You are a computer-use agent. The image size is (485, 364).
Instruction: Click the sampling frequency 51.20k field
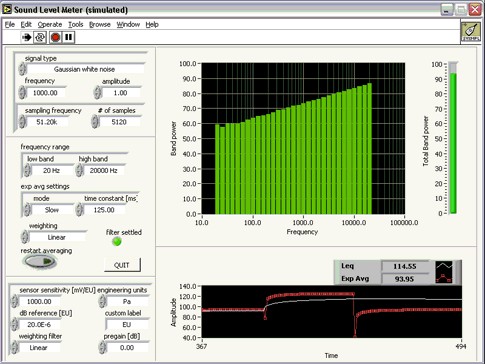47,122
